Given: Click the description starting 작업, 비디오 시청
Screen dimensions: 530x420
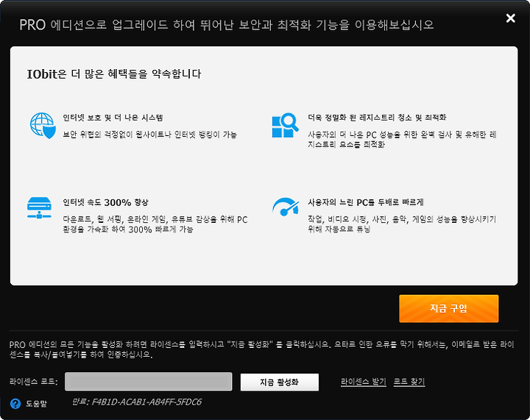Looking at the screenshot, I should pos(402,224).
